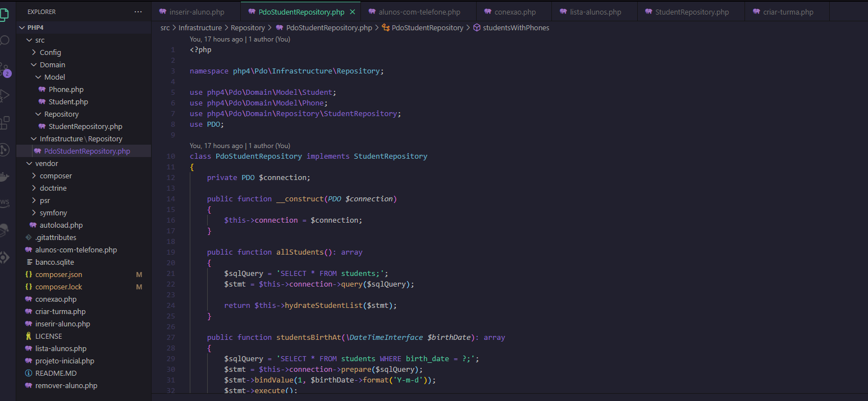
Task: Switch to the criar-turma.php tab
Action: (x=788, y=12)
